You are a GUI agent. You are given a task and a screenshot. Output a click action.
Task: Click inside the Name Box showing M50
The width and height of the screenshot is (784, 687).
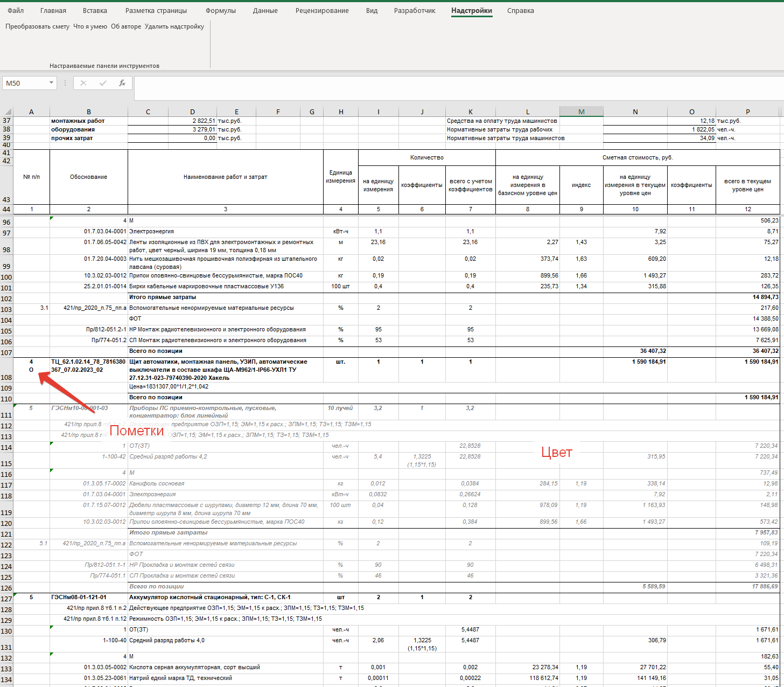25,83
